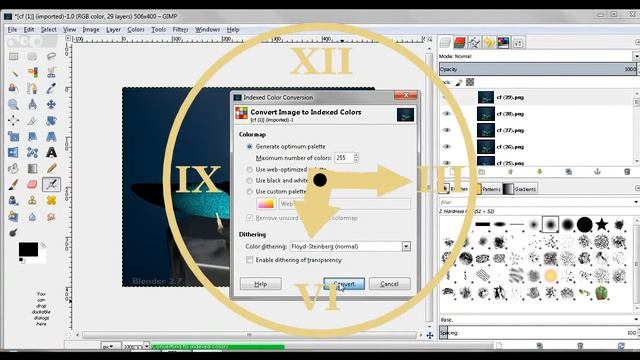Toggle visibility of cf (27).png layer
Screen dimensions: 640x360
point(447,130)
